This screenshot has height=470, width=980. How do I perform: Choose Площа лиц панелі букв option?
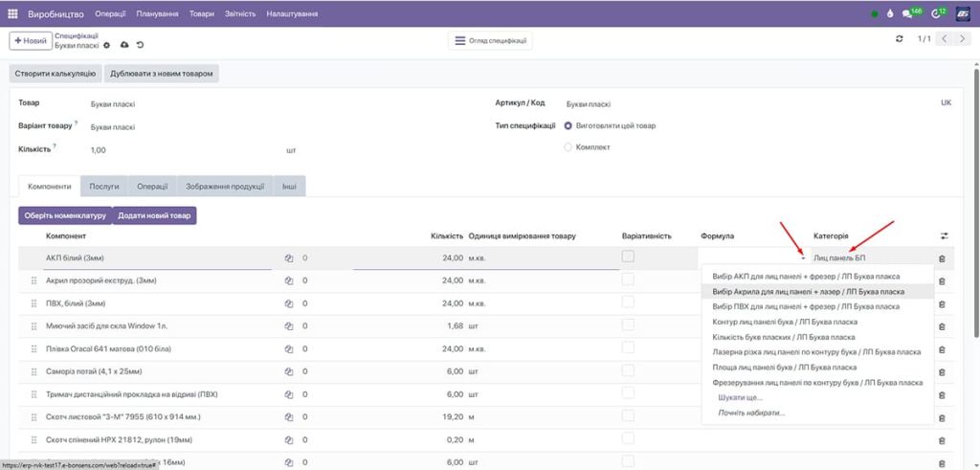[x=817, y=368]
